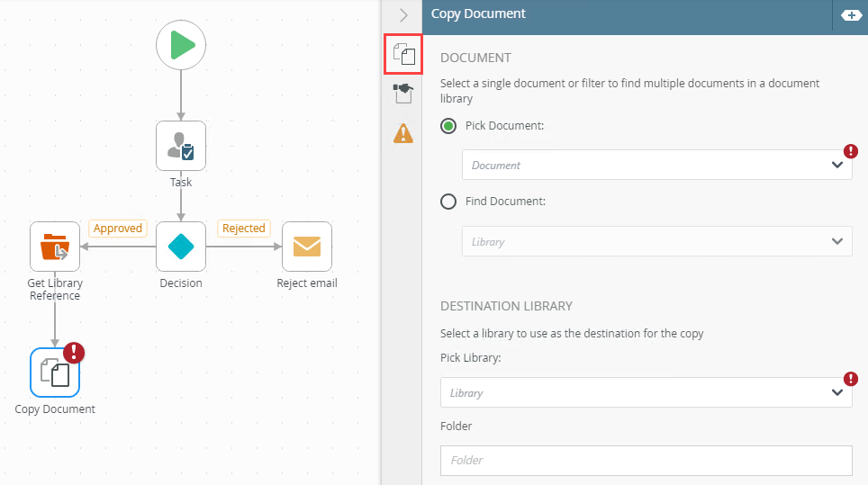The height and width of the screenshot is (485, 868).
Task: Select the Pick Document radio button
Action: [x=448, y=126]
